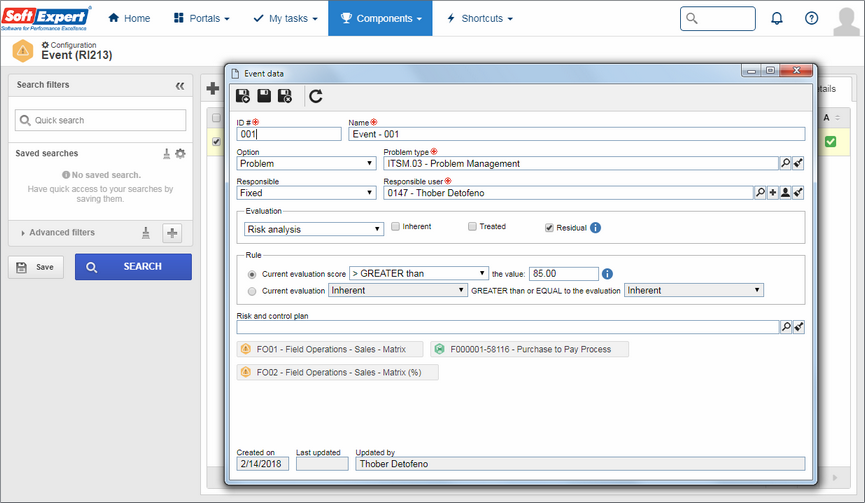Open the help question mark icon
865x503 pixels.
[811, 18]
